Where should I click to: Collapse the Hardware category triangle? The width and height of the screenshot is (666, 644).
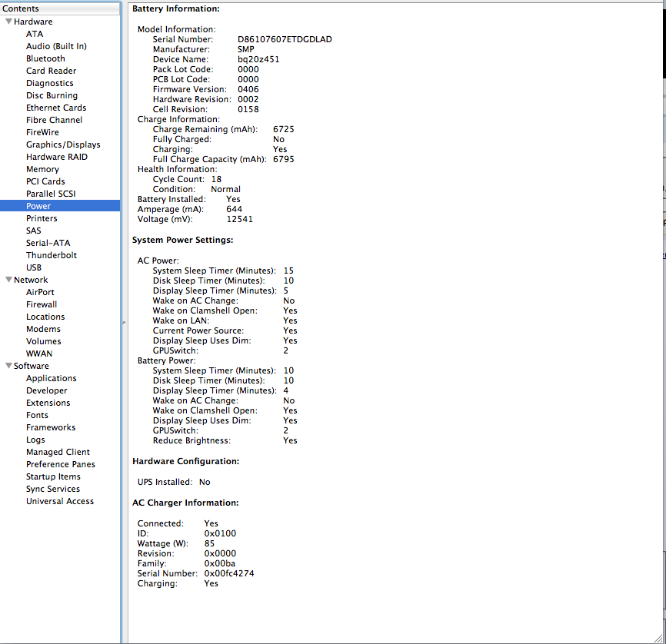[x=8, y=22]
